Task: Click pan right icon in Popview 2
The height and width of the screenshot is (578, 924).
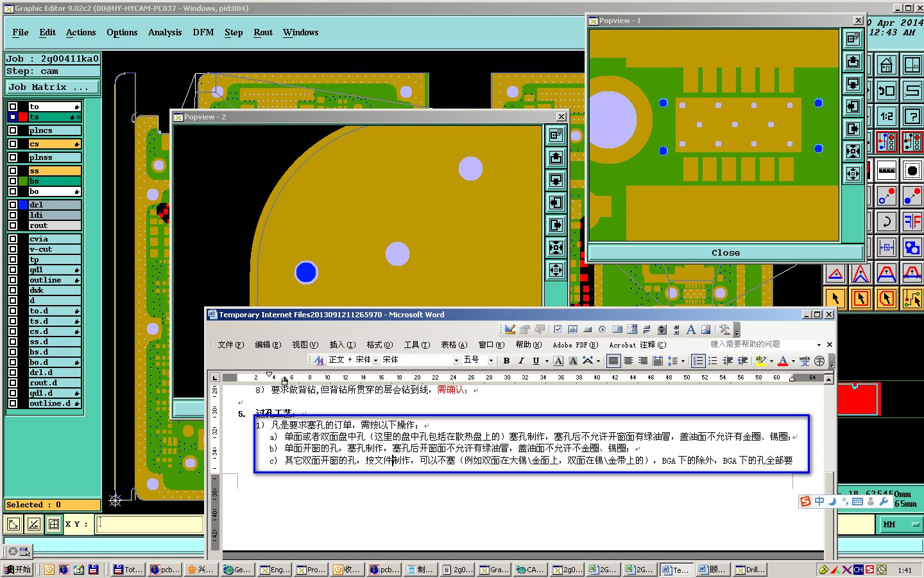Action: point(556,225)
